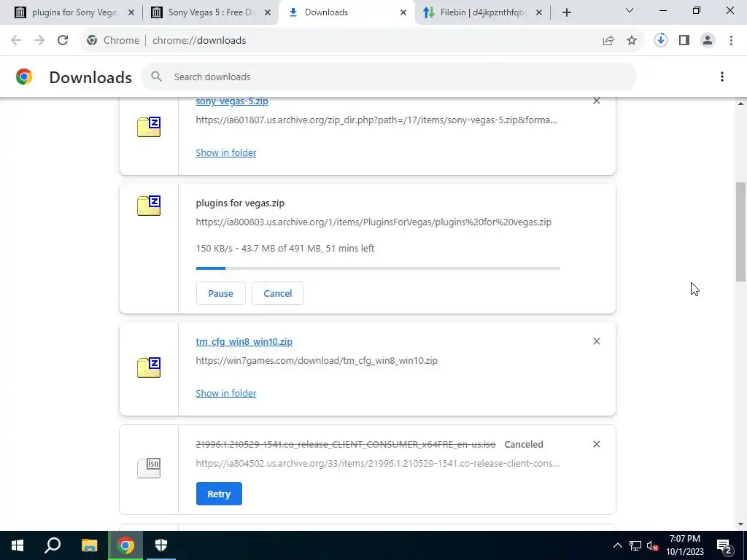
Task: Open a new tab with the plus button
Action: point(566,12)
